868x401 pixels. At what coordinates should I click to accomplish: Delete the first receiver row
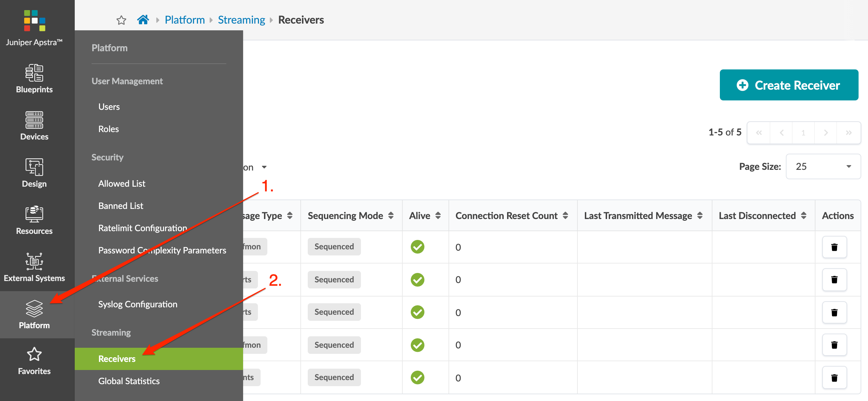834,247
